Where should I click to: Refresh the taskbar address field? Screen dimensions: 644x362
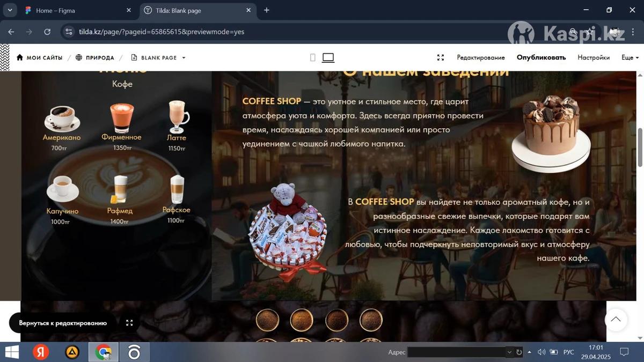tap(519, 352)
